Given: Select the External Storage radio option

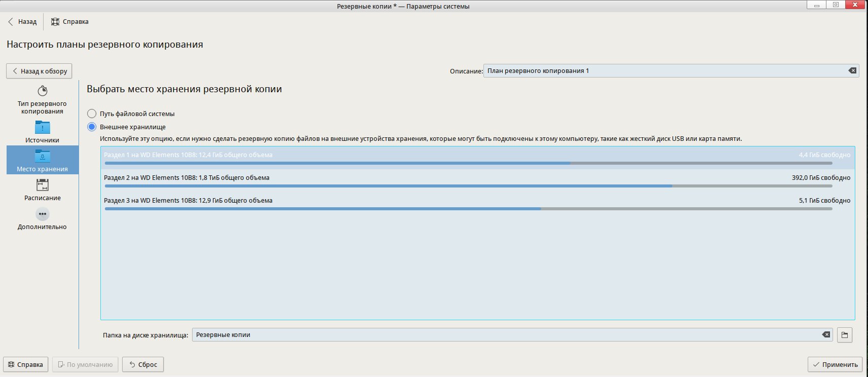Looking at the screenshot, I should point(92,127).
